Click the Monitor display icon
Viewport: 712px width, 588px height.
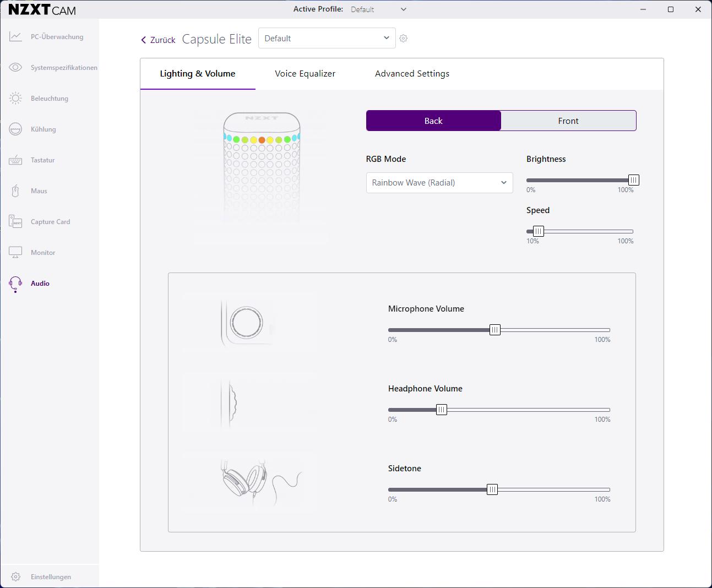15,253
